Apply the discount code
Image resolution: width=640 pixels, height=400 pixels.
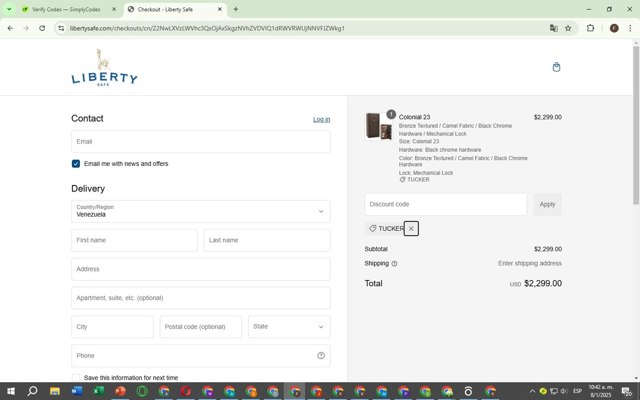(x=547, y=204)
